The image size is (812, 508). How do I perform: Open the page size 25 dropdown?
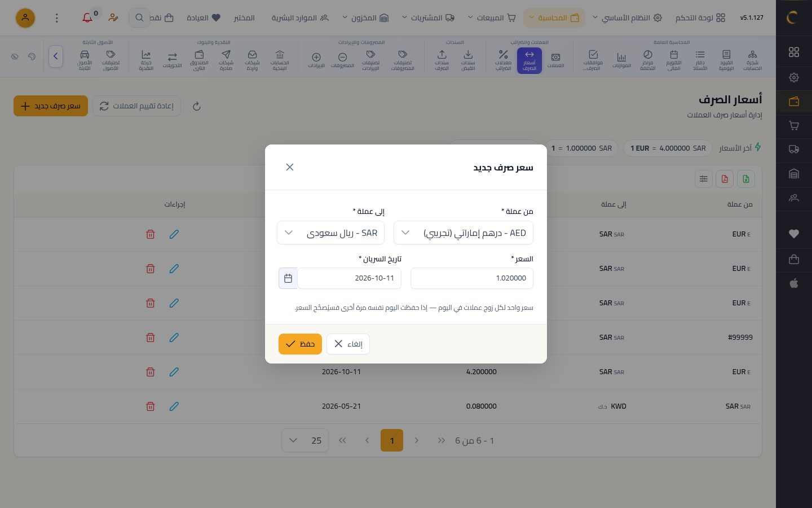(x=306, y=440)
